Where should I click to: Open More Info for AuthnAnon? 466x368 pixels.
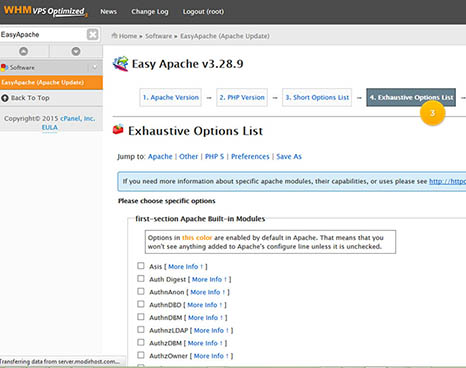(208, 292)
